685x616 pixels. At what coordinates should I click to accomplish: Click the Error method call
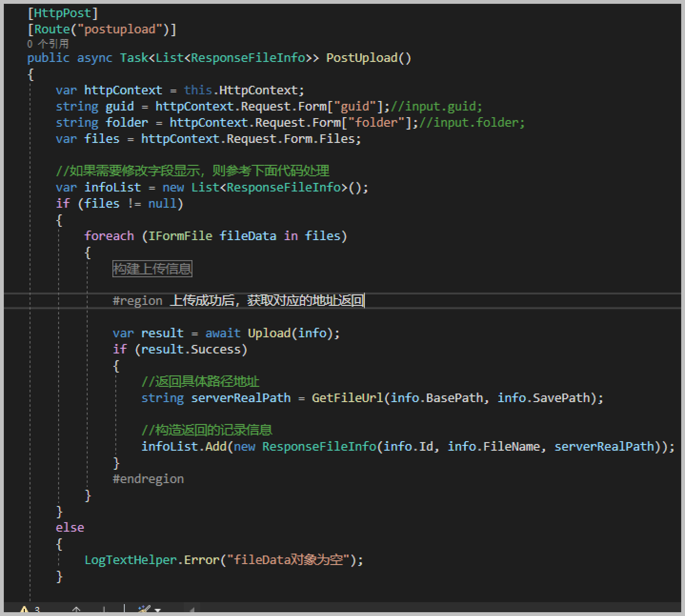pos(201,560)
